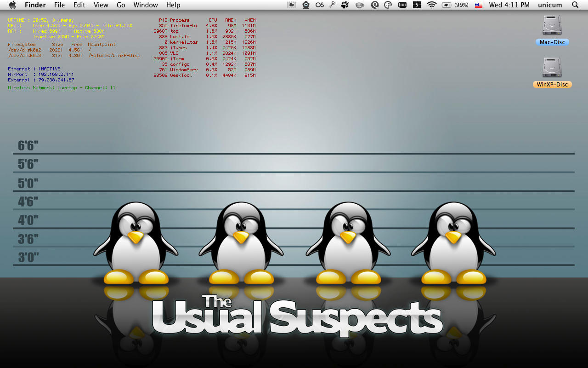Viewport: 588px width, 368px height.
Task: Open the Window menu
Action: coord(146,5)
